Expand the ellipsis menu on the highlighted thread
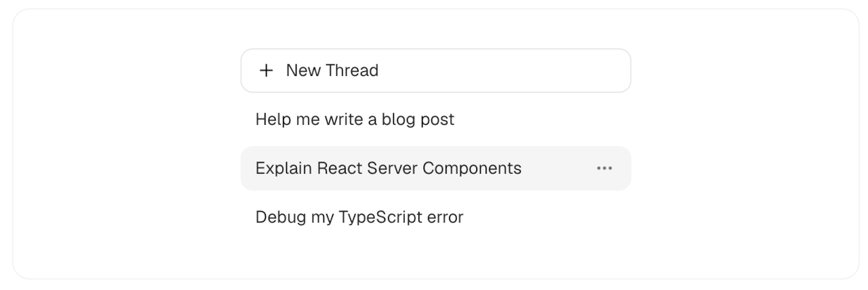The image size is (868, 290). tap(604, 168)
